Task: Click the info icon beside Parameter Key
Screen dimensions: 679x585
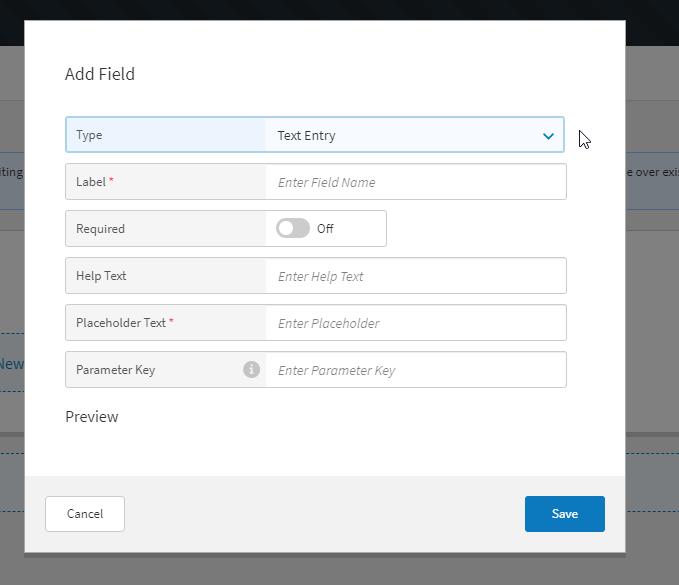Action: (x=251, y=370)
